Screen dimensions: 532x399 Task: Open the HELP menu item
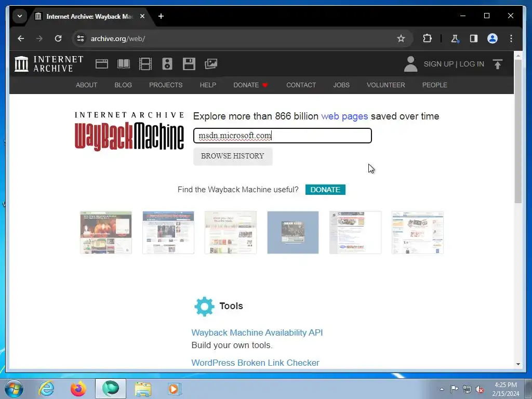(208, 85)
